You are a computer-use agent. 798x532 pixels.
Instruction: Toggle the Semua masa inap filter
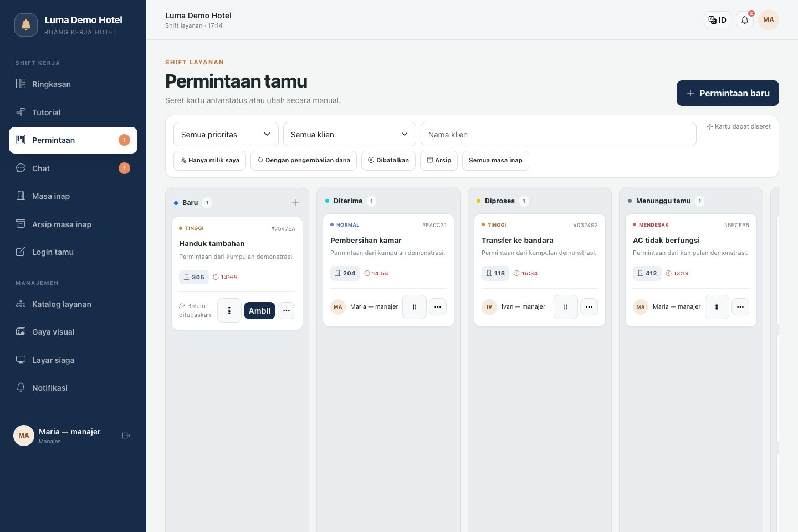[x=495, y=161]
